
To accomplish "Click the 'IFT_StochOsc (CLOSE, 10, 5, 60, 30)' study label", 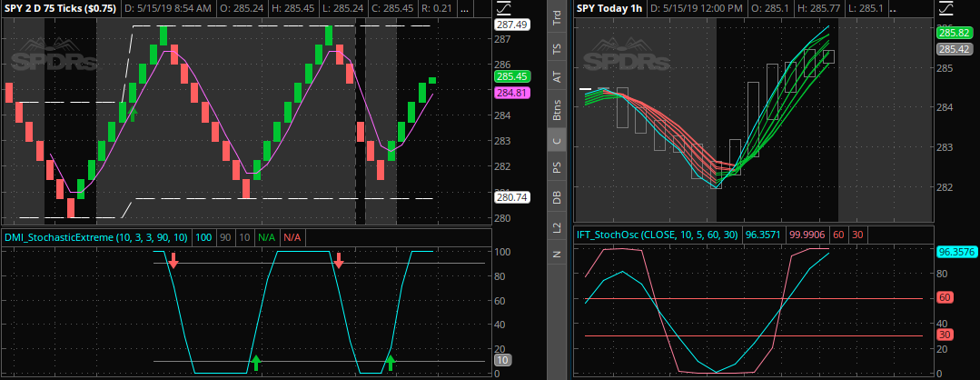I will click(657, 235).
